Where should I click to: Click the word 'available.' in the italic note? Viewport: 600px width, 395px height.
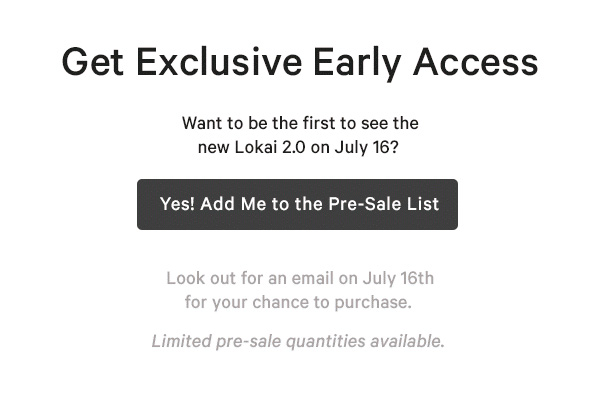[408, 341]
